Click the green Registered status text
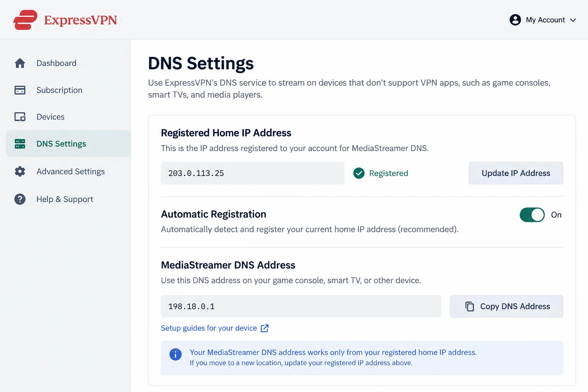The height and width of the screenshot is (392, 588). [x=389, y=173]
